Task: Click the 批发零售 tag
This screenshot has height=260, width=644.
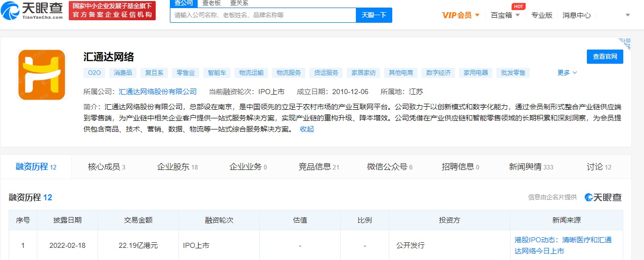Action: point(513,73)
